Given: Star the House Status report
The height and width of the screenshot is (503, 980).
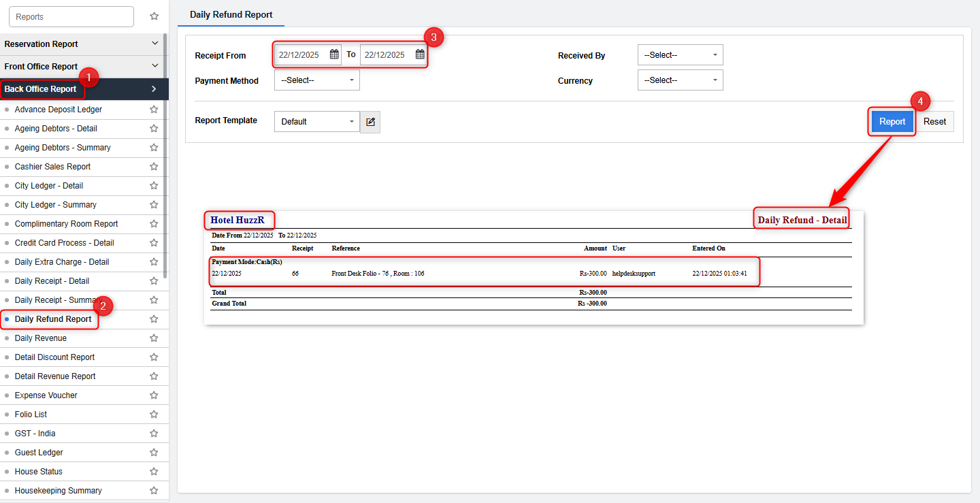Looking at the screenshot, I should coord(154,471).
